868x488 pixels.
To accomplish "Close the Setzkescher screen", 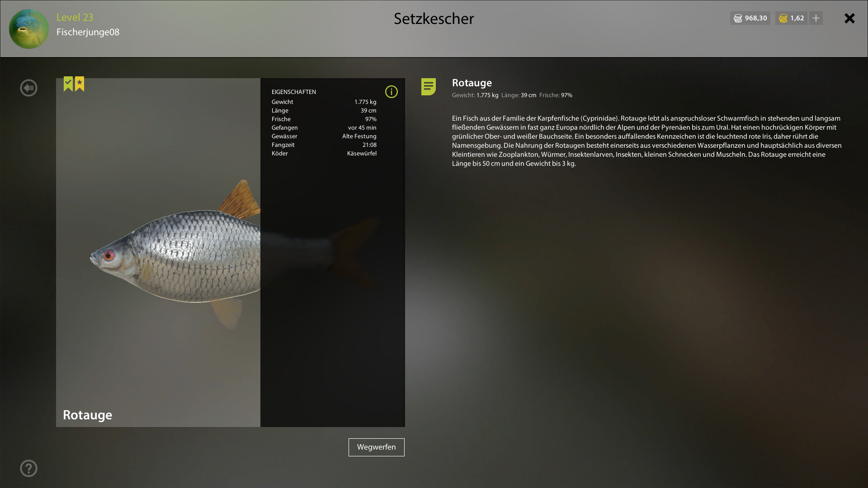I will [849, 18].
